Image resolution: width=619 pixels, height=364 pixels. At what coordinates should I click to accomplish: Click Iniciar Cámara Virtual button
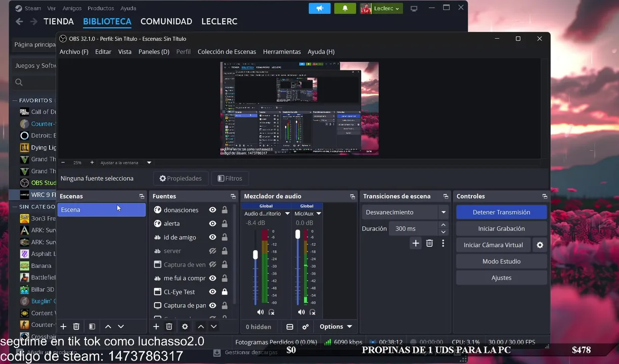point(493,245)
